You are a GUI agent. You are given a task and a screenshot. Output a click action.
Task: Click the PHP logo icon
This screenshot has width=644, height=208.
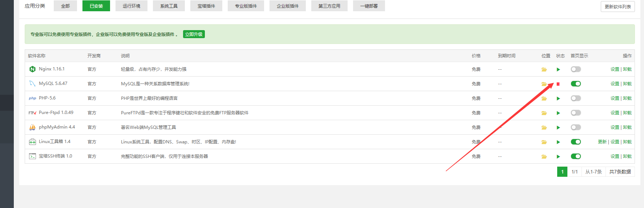pos(32,98)
